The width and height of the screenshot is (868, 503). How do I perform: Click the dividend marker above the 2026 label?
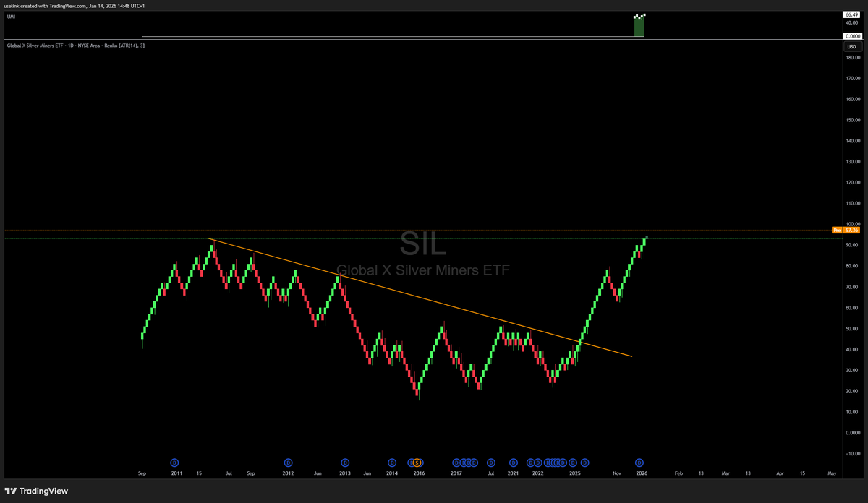(x=639, y=463)
